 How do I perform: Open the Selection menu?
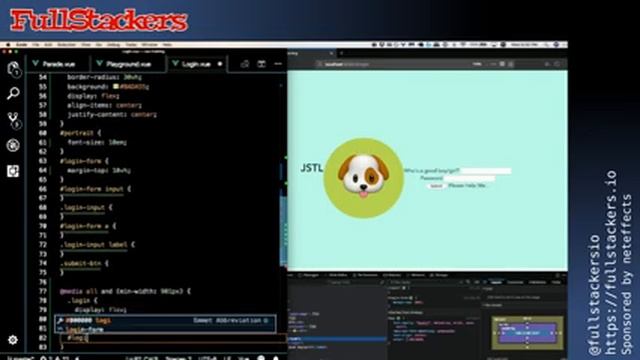(67, 44)
